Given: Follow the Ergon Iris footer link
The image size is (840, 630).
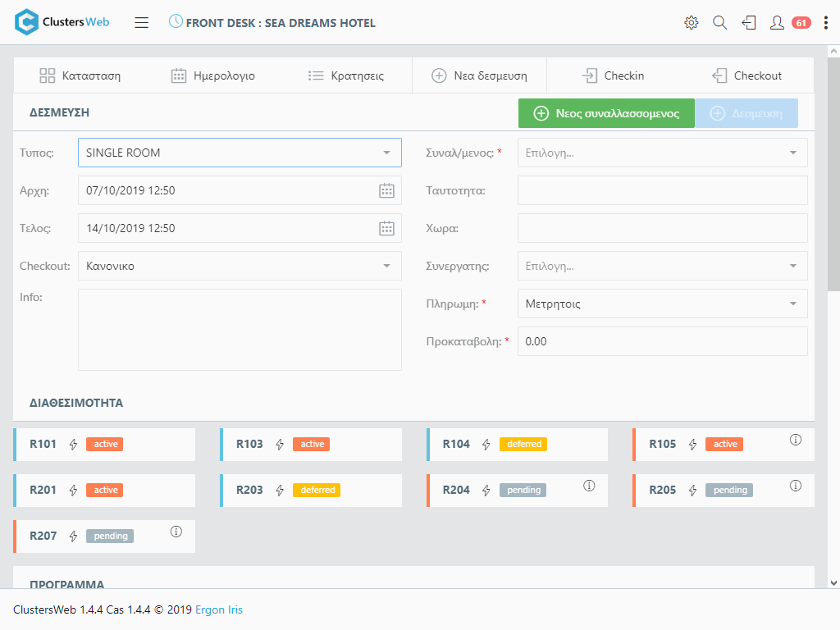Looking at the screenshot, I should tap(219, 609).
